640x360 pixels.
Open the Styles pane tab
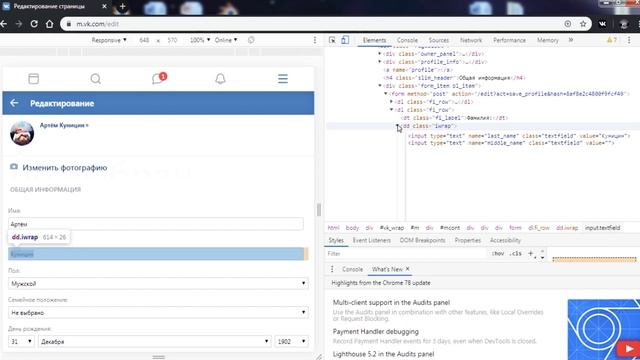(336, 240)
